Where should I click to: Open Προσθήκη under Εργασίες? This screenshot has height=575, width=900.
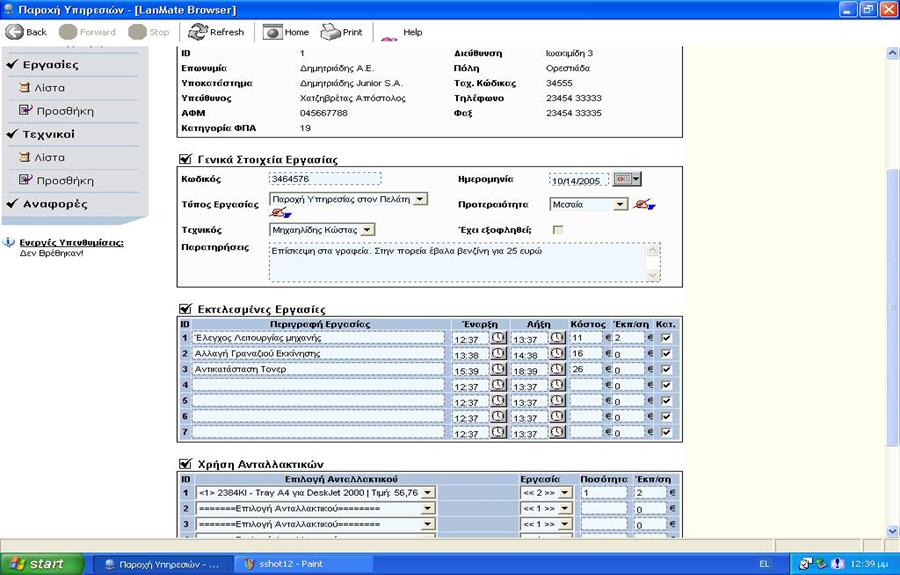pyautogui.click(x=65, y=111)
